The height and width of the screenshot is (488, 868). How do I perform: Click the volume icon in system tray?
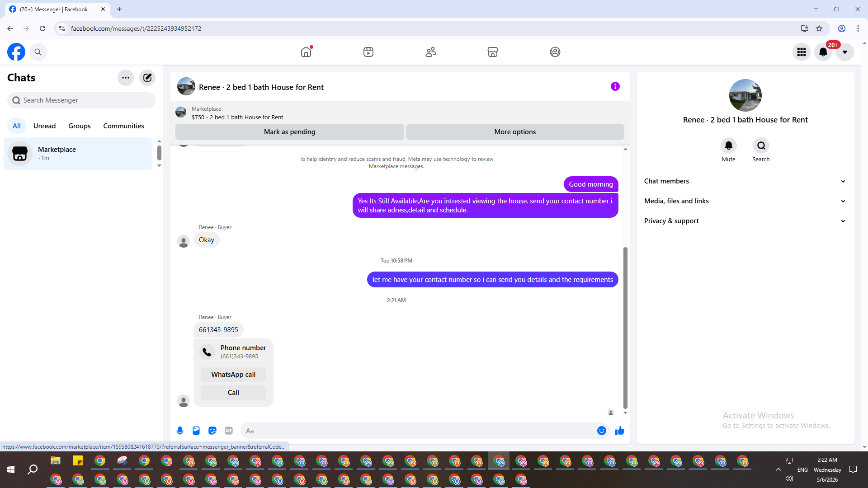pyautogui.click(x=789, y=479)
